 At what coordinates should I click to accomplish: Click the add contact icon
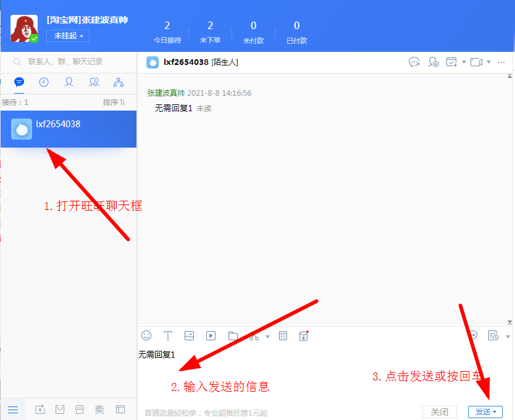(433, 62)
